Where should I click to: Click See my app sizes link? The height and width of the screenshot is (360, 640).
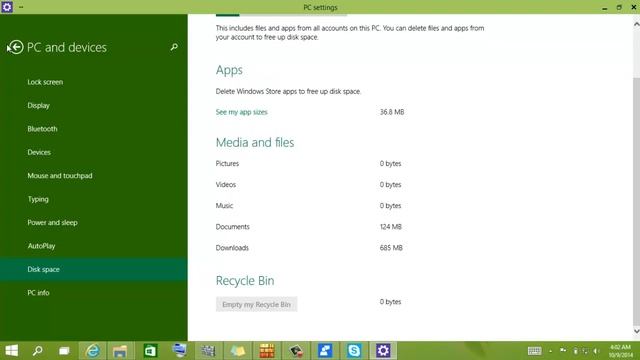coord(242,112)
